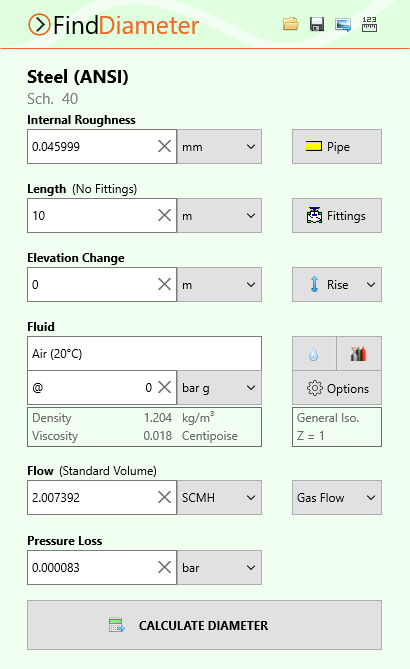Open the Pipe material button
This screenshot has width=410, height=669.
(337, 146)
